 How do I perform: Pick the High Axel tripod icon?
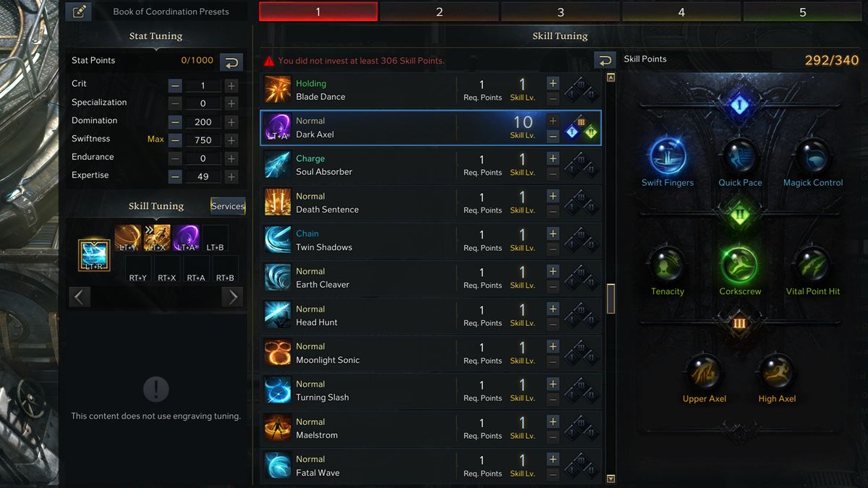click(x=777, y=372)
